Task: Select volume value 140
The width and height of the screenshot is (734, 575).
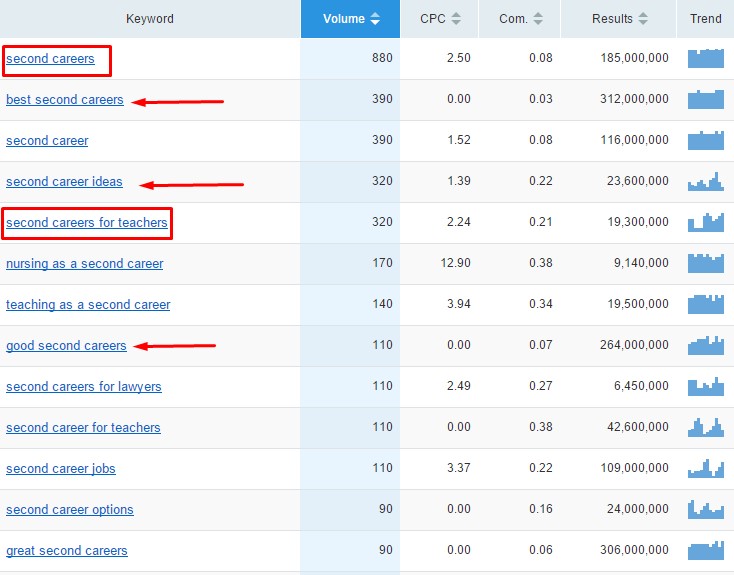Action: (x=382, y=304)
